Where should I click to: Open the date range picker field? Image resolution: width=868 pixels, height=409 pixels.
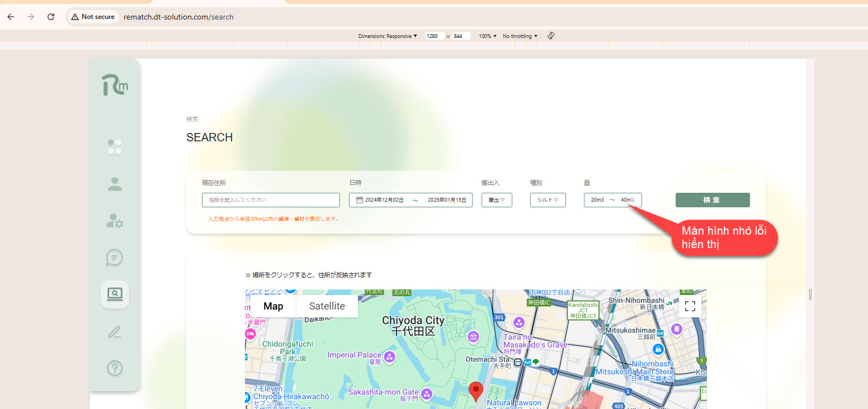(x=411, y=200)
